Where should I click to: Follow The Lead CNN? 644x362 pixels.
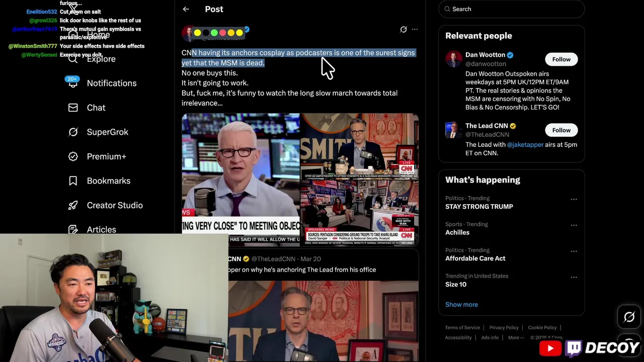[561, 130]
